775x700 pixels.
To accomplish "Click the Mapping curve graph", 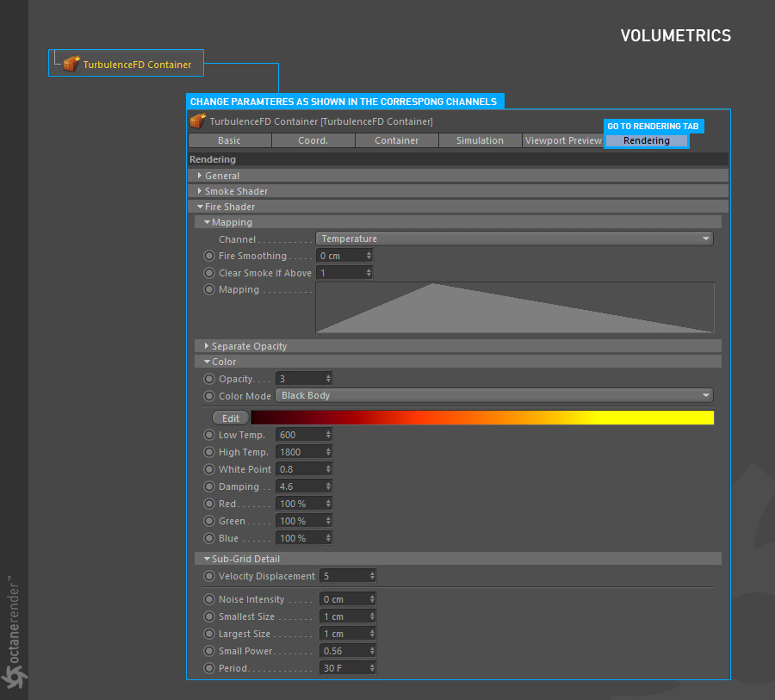I will pos(515,307).
